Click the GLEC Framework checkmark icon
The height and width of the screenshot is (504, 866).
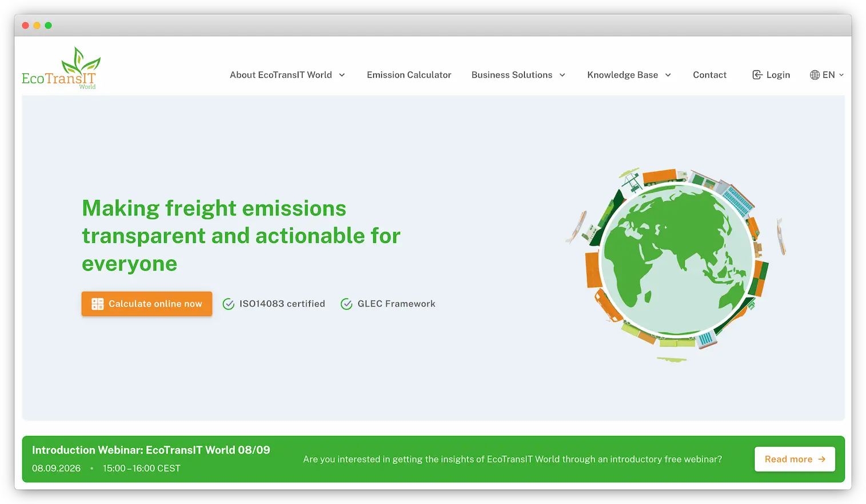click(346, 304)
